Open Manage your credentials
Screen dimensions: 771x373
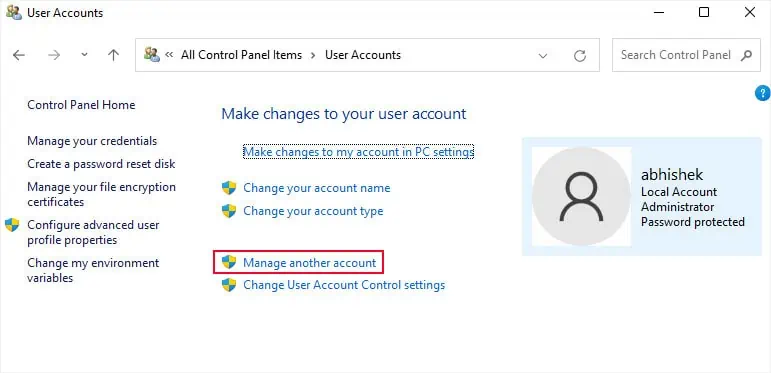point(92,141)
